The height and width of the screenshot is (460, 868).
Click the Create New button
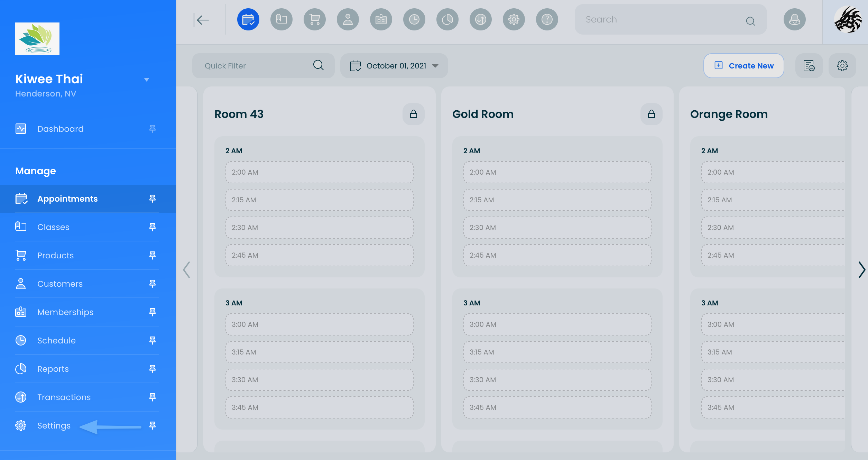click(744, 66)
